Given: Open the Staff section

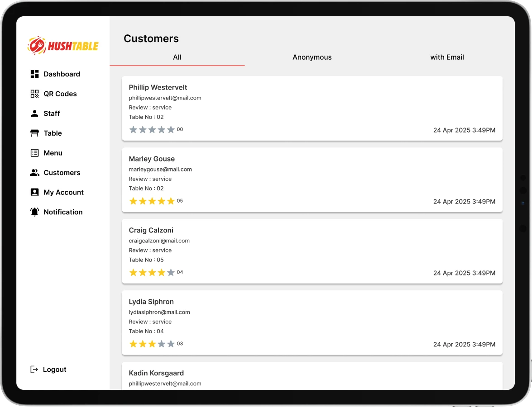Looking at the screenshot, I should 52,113.
